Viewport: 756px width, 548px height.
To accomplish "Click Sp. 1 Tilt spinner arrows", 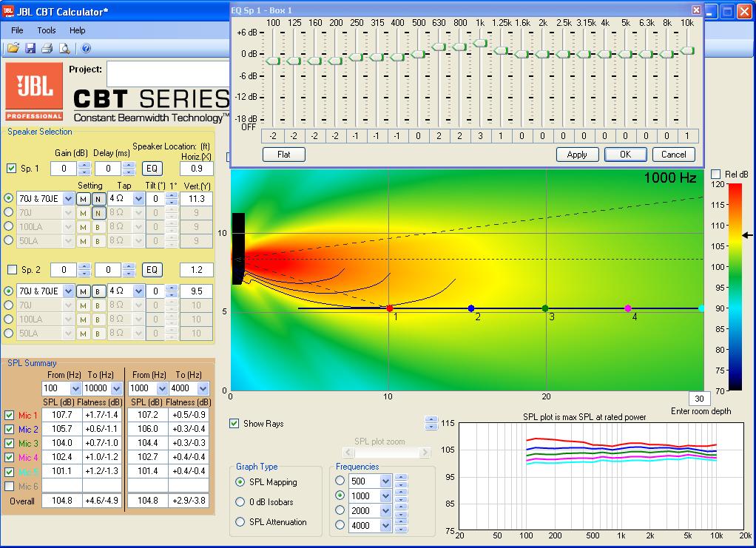I will 172,199.
